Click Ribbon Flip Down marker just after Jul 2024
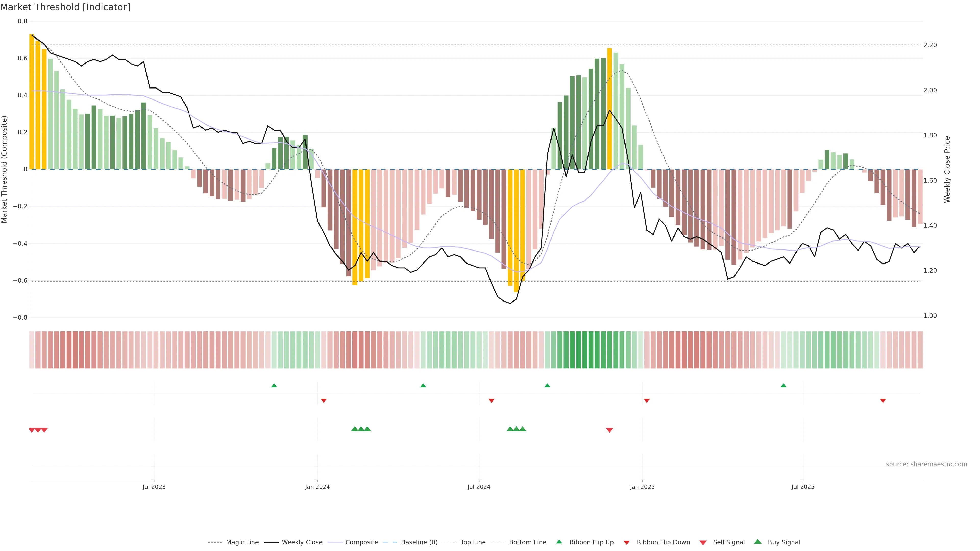The image size is (980, 551). tap(492, 400)
